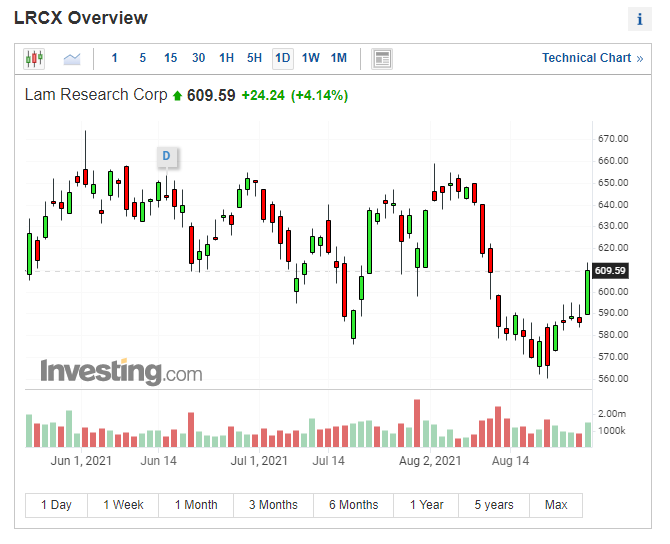Viewport: 670px width, 544px height.
Task: Click the D dividend marker on chart
Action: (167, 156)
